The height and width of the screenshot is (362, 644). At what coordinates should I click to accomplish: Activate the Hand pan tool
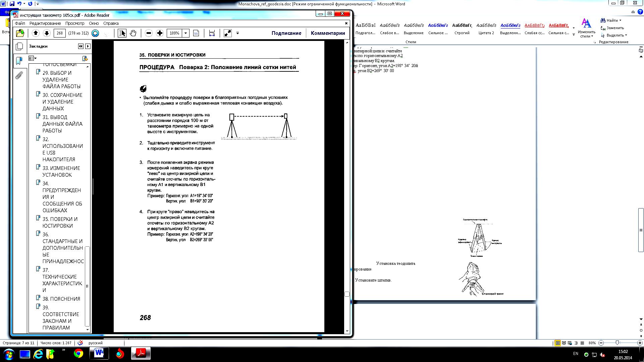(x=133, y=33)
